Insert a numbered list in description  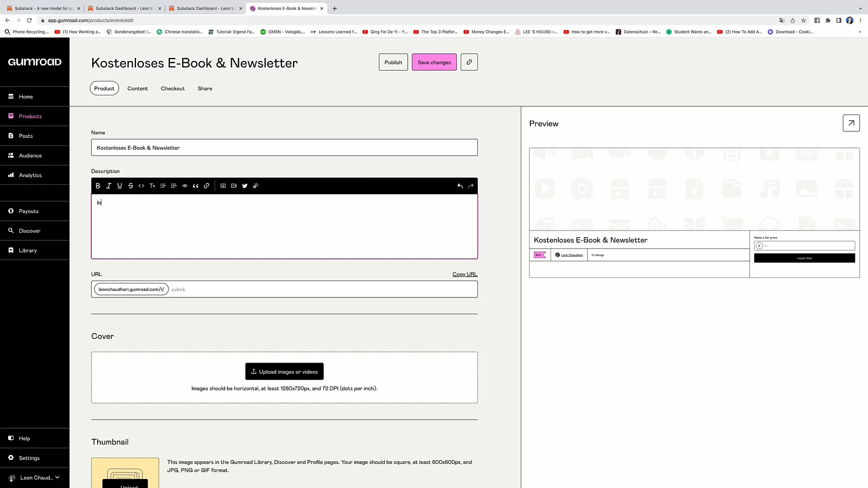[x=174, y=186]
